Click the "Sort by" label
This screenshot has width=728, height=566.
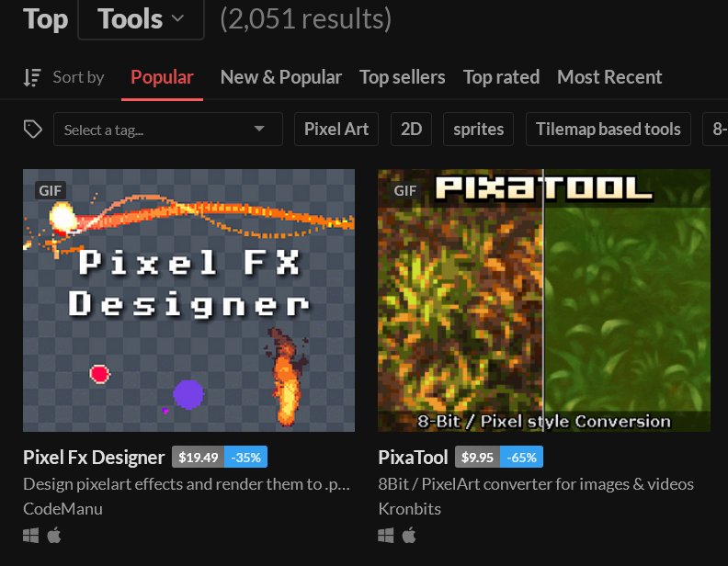pyautogui.click(x=78, y=77)
